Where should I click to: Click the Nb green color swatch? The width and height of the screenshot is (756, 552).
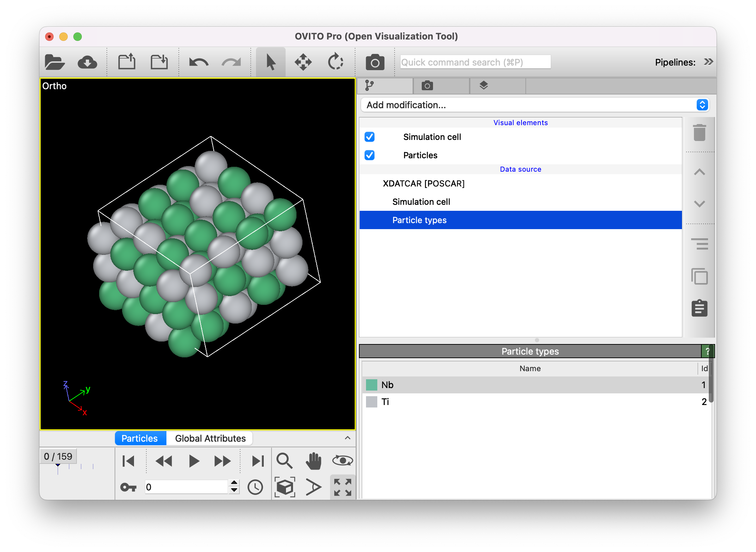point(371,385)
